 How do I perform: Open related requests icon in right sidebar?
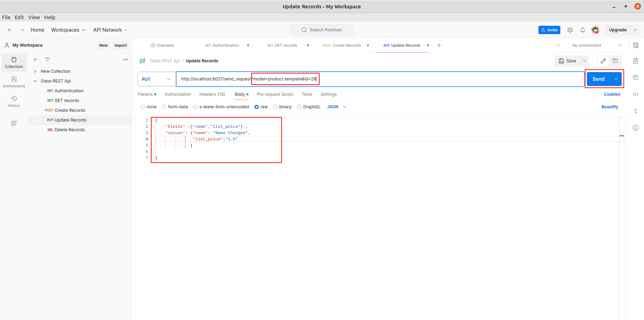pos(636,111)
